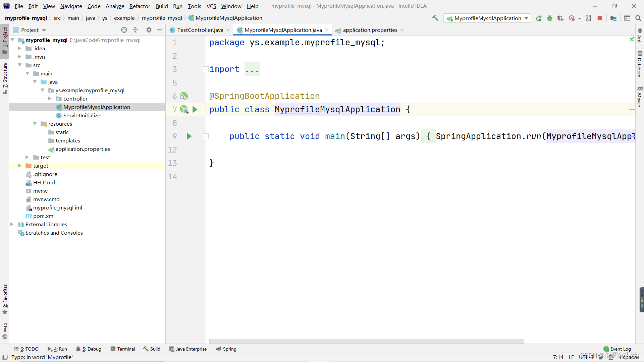The height and width of the screenshot is (362, 644).
Task: Stop the running application
Action: pyautogui.click(x=600, y=18)
